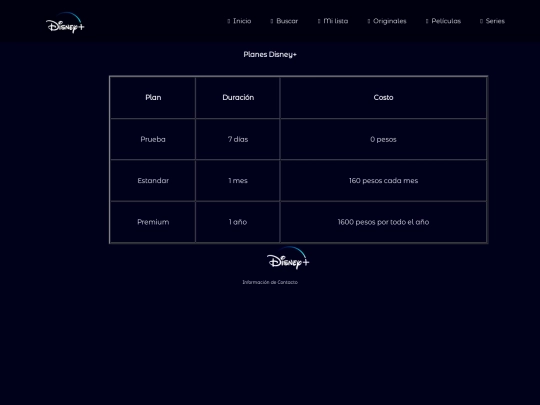Open Mi lista from the navigation
The width and height of the screenshot is (540, 405).
336,21
